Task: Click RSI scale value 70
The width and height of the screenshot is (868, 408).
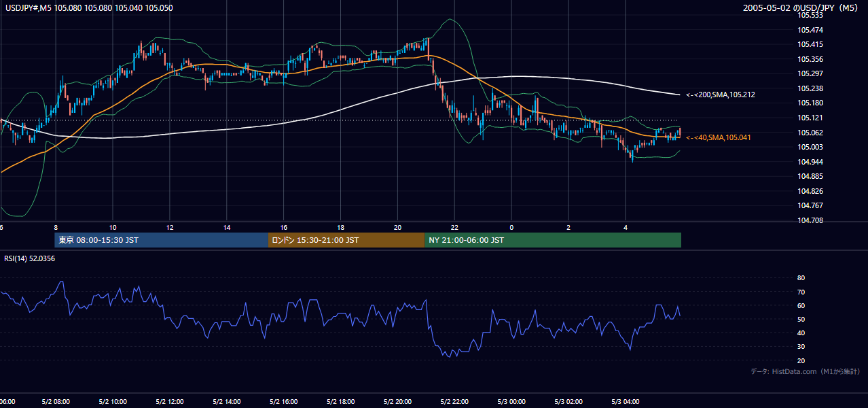Action: pos(801,292)
